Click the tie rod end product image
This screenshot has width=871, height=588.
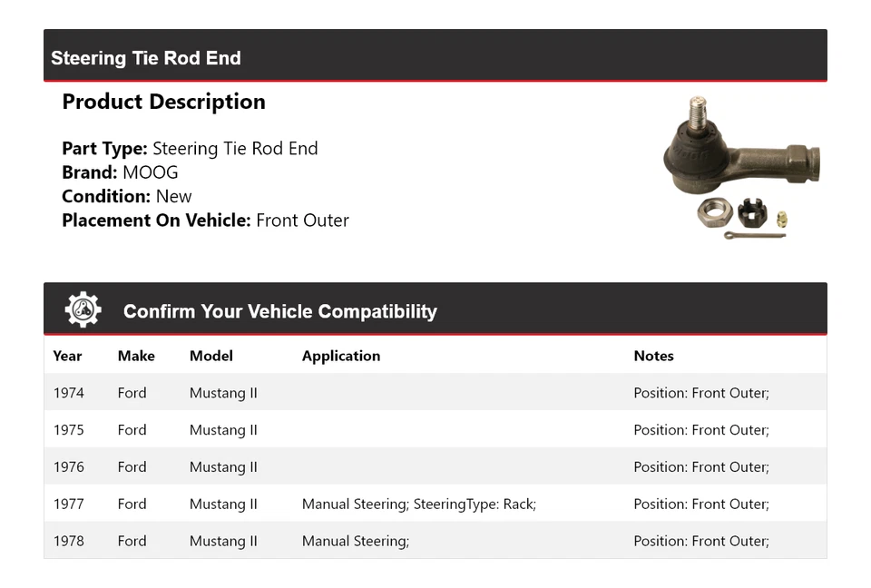tap(741, 168)
